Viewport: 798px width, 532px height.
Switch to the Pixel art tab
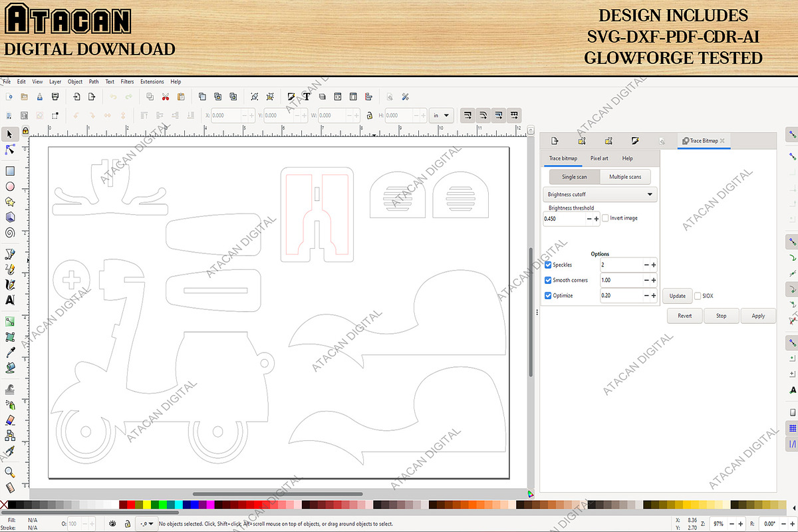pyautogui.click(x=599, y=158)
